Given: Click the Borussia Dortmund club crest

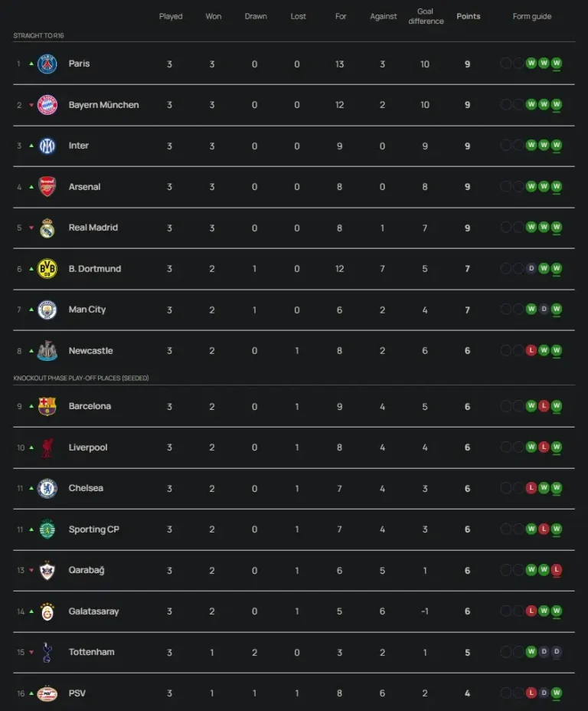Looking at the screenshot, I should tap(47, 269).
